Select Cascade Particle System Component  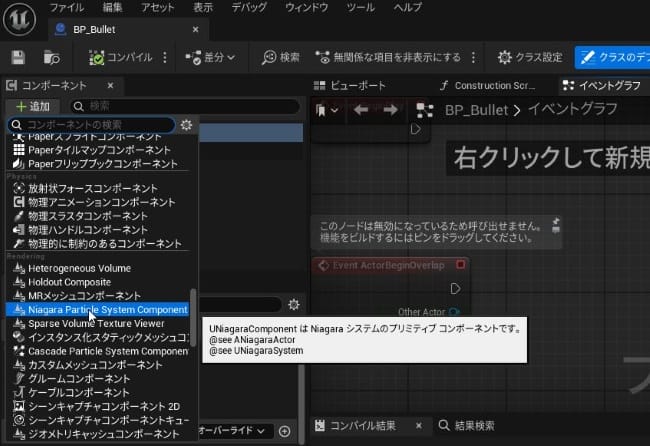[98, 351]
